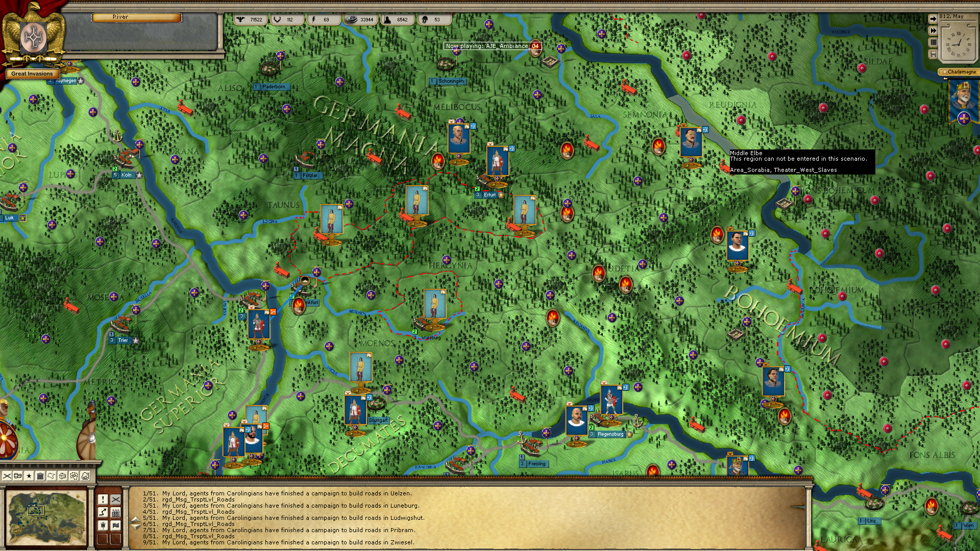Image resolution: width=980 pixels, height=551 pixels.
Task: Click the fast-forward double arrow button
Action: (x=933, y=31)
